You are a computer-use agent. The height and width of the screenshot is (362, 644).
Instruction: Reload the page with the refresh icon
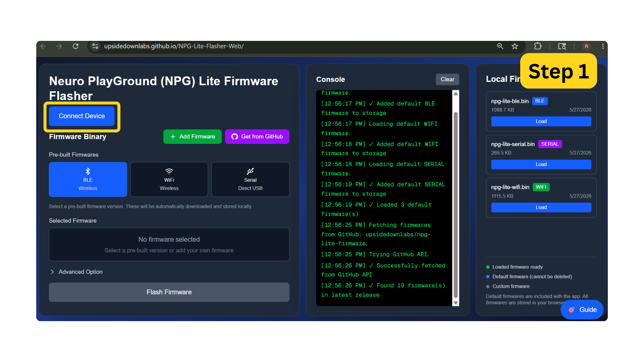click(75, 46)
